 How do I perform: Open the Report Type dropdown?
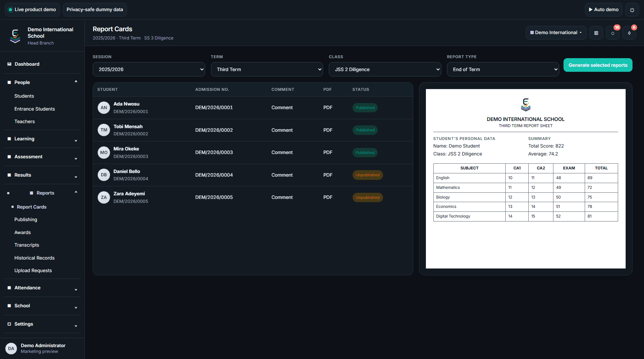pyautogui.click(x=503, y=69)
